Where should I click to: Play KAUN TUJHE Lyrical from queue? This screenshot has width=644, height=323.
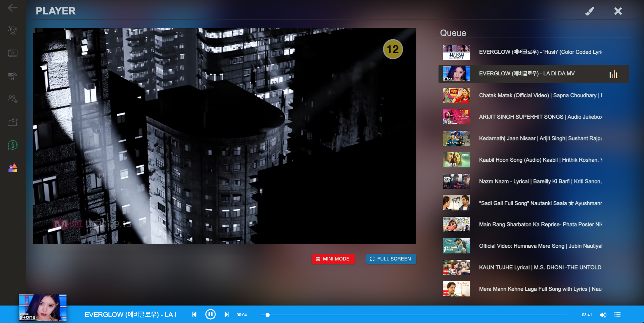(x=534, y=268)
